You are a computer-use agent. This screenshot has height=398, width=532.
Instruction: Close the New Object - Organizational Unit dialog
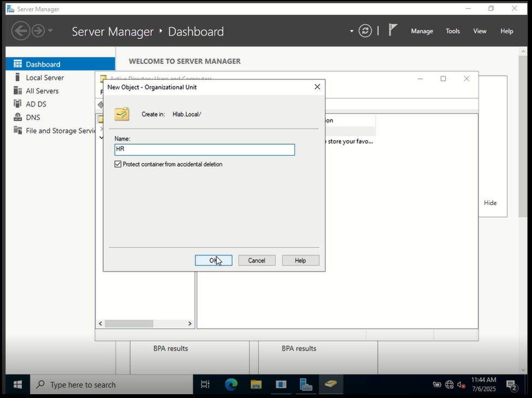tap(317, 87)
